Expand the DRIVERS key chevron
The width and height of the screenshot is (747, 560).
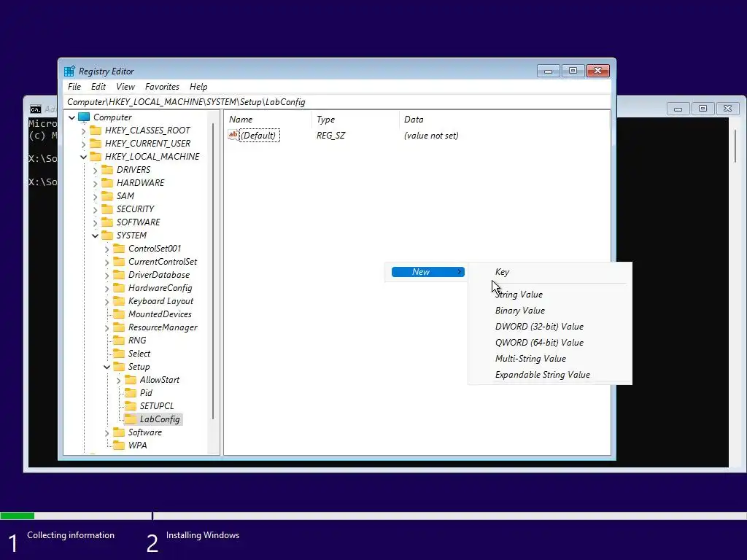[96, 171]
